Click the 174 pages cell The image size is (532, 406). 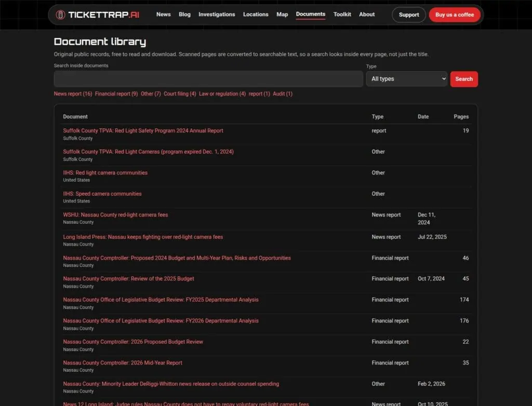pyautogui.click(x=464, y=300)
